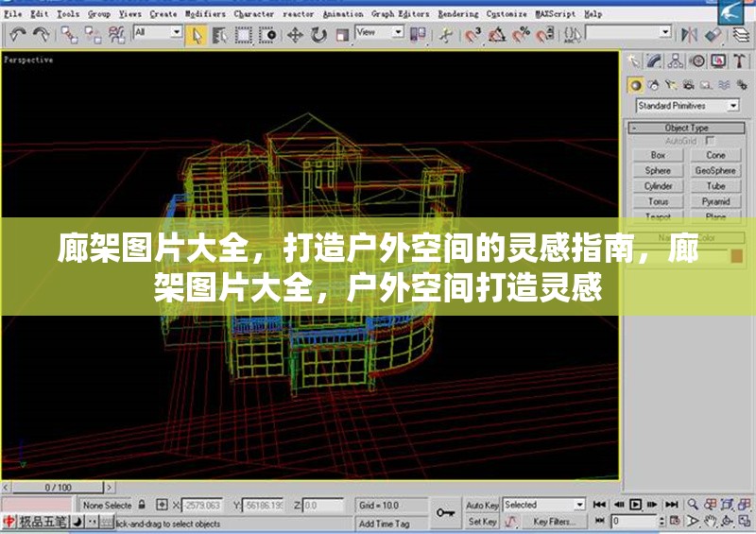Click the Rotate tool icon
Viewport: 756px width, 534px height.
[x=318, y=35]
